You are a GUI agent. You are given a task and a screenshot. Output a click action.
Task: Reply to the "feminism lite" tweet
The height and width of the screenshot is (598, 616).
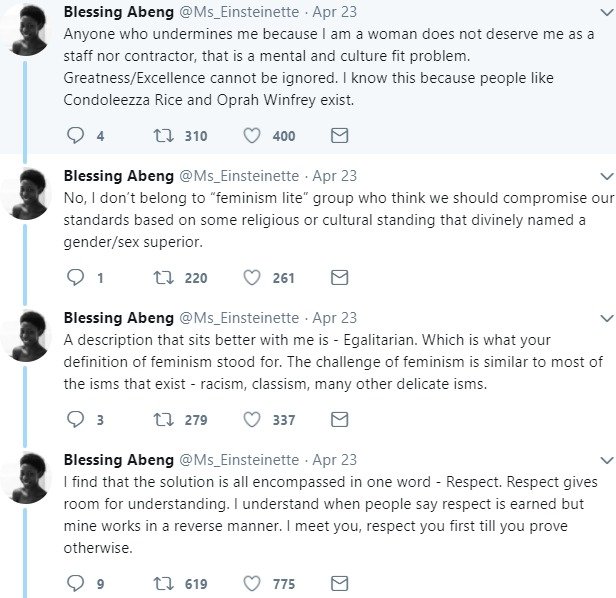click(74, 277)
